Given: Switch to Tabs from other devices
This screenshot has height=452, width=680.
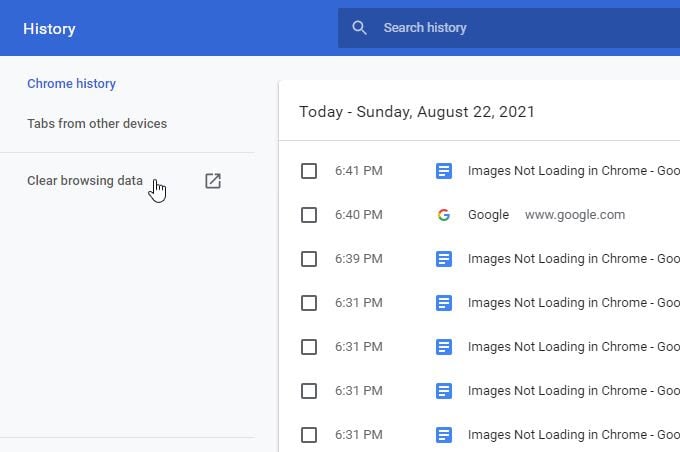Looking at the screenshot, I should [97, 124].
